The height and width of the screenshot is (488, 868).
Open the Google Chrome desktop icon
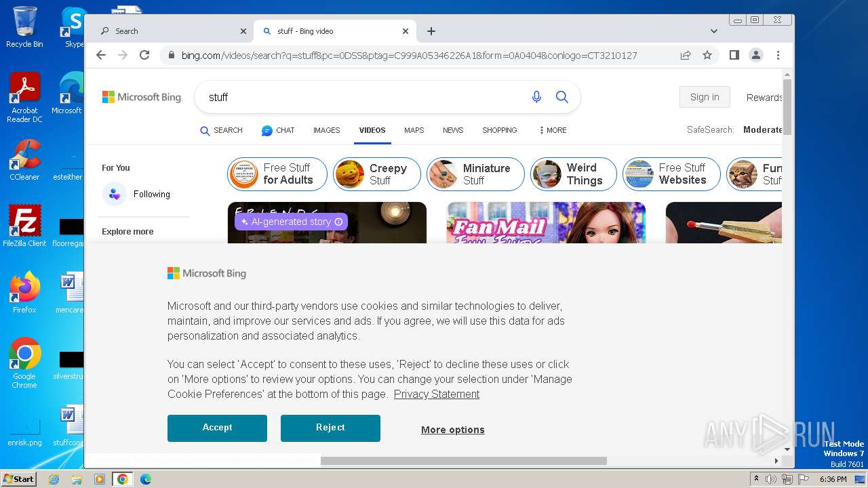24,363
